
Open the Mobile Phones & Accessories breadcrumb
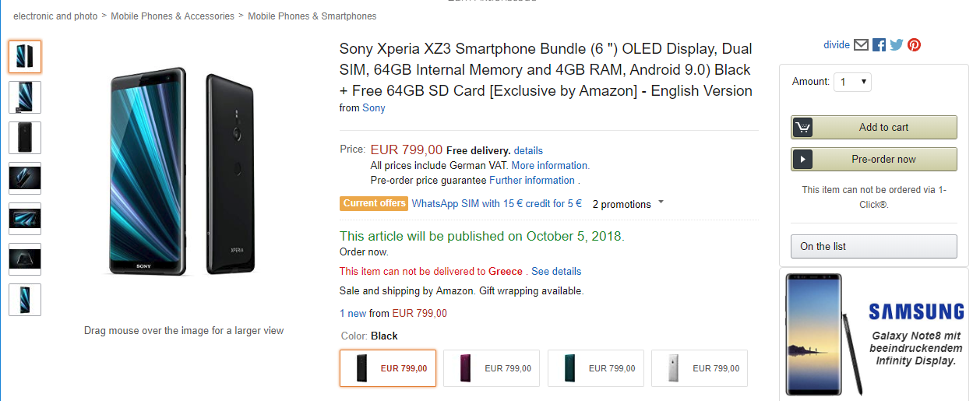(172, 16)
